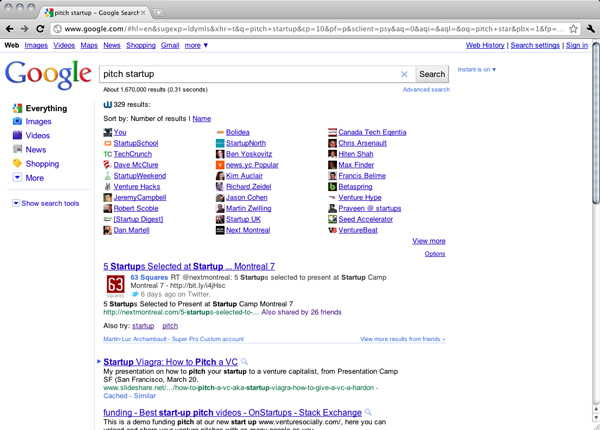Sort results by Name
The height and width of the screenshot is (430, 600).
pos(202,119)
